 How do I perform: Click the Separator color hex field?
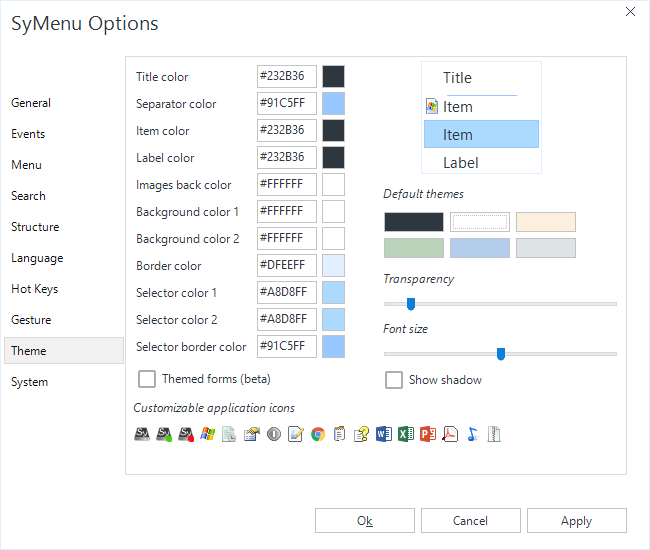pos(287,103)
